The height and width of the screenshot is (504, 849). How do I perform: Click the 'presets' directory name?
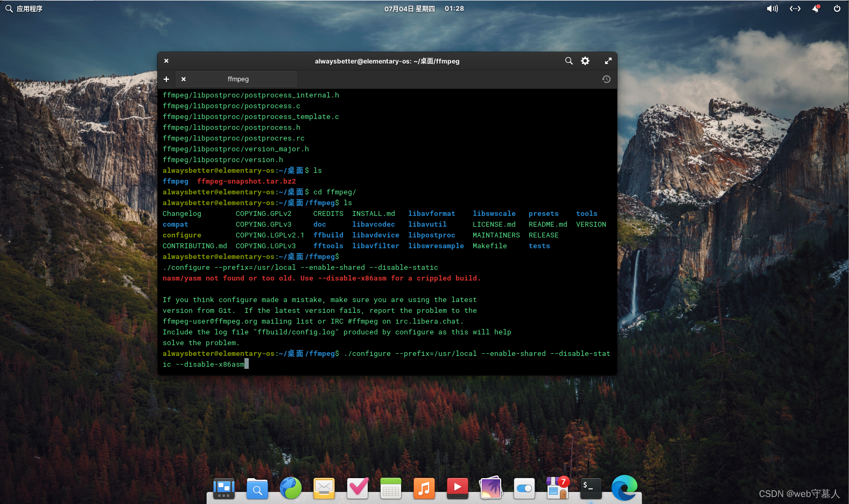(544, 214)
